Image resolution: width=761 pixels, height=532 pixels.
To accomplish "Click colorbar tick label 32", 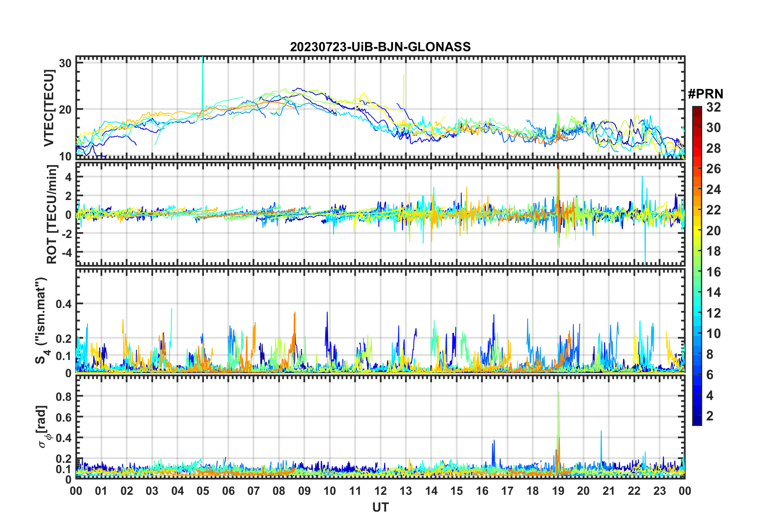I will [x=713, y=107].
